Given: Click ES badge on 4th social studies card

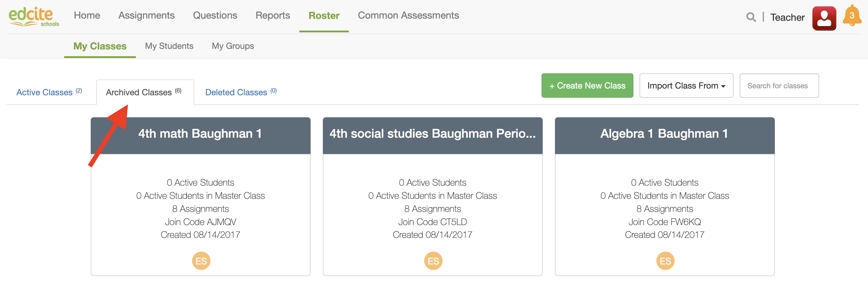Looking at the screenshot, I should pyautogui.click(x=433, y=261).
